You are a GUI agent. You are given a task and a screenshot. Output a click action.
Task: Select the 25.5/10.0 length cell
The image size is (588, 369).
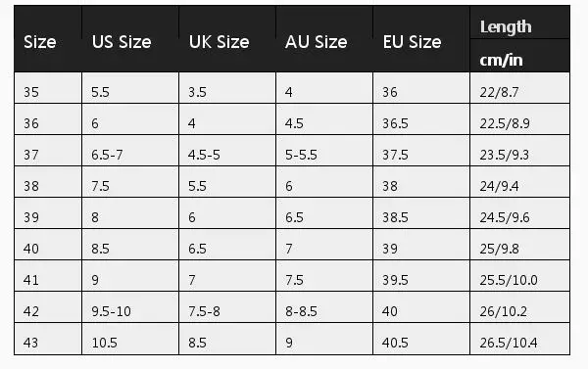coord(519,276)
